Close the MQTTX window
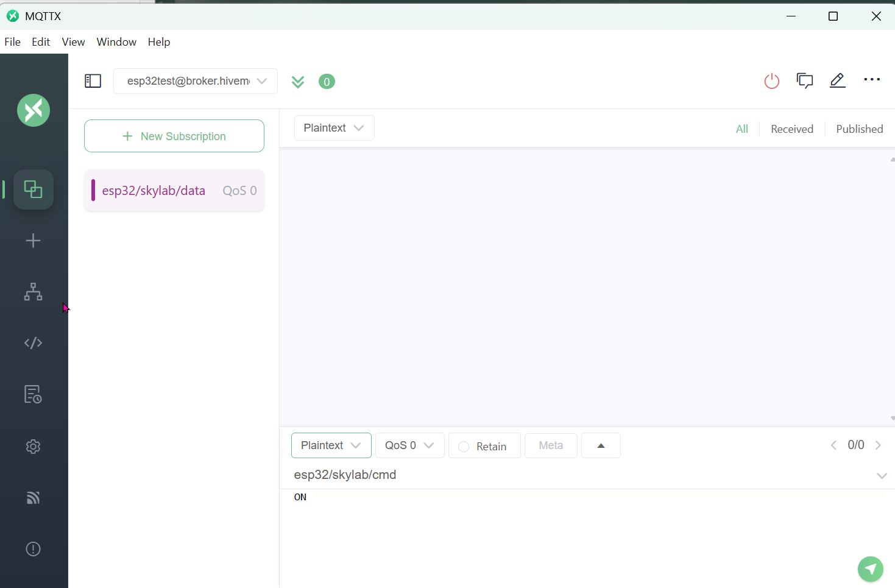 click(876, 16)
